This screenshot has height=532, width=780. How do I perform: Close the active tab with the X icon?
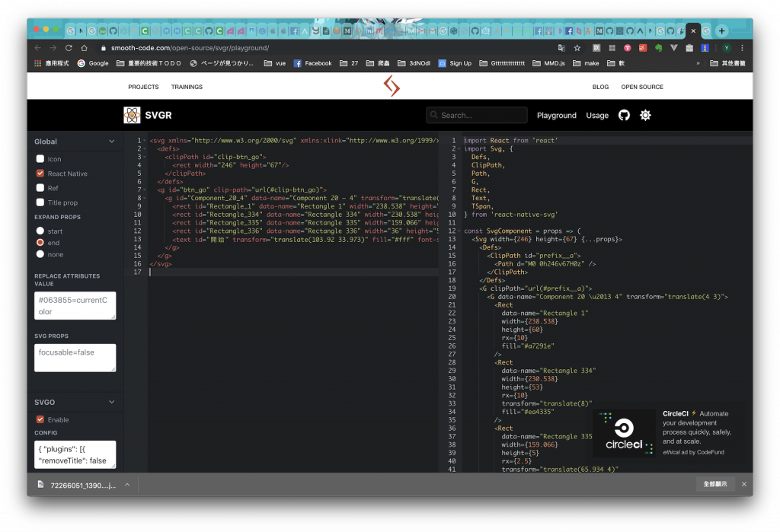pos(693,31)
